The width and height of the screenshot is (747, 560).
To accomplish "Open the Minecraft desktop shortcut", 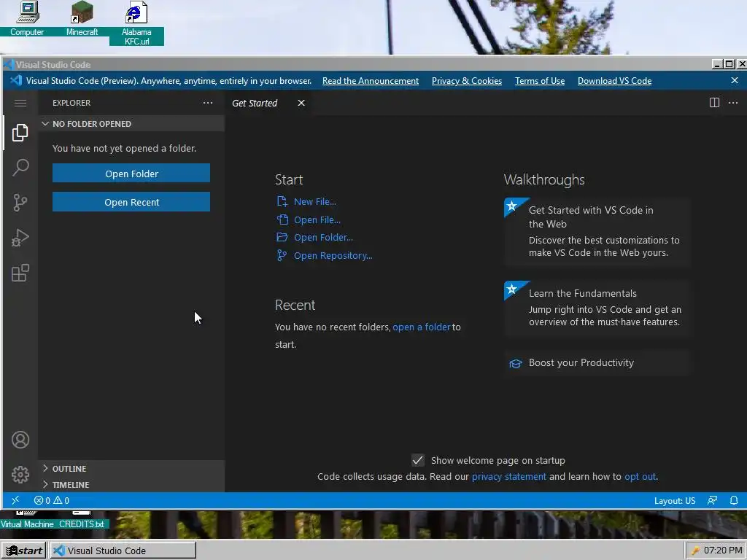I will (x=82, y=19).
